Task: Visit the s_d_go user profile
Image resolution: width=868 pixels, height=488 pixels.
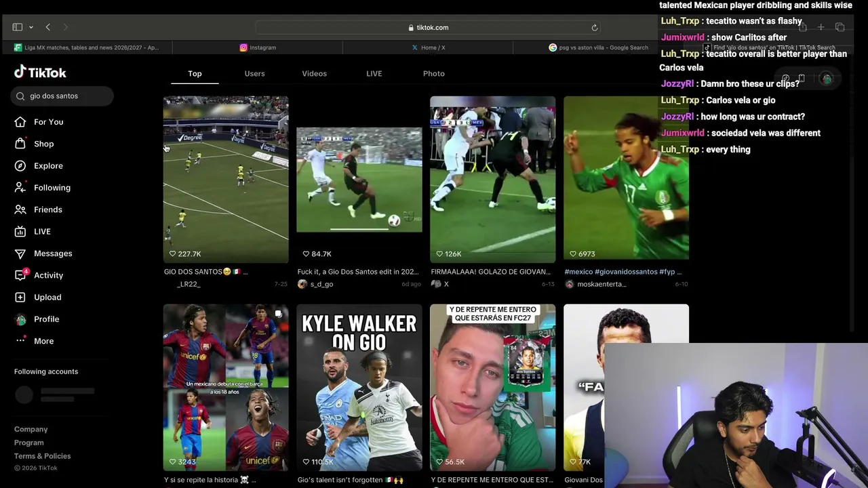Action: pos(321,284)
